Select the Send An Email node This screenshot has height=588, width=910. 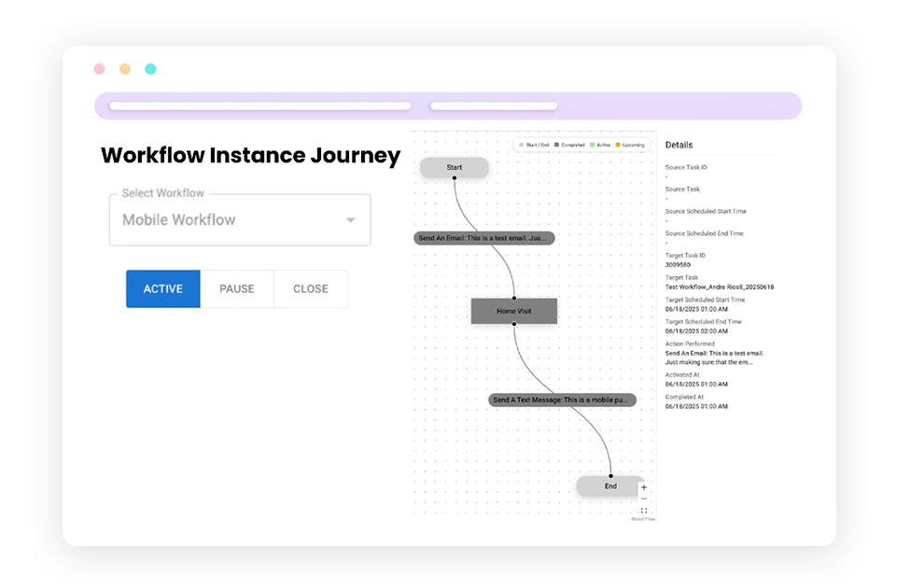coord(484,238)
